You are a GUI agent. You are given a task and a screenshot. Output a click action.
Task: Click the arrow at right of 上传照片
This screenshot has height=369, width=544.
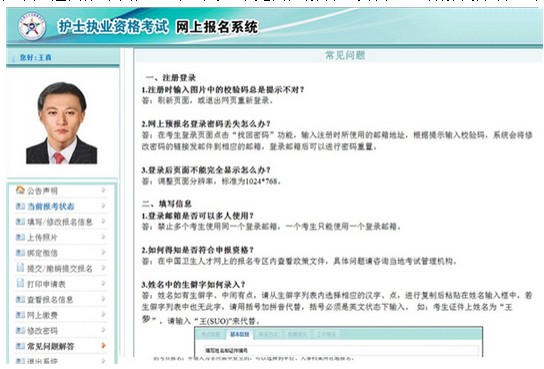tap(103, 237)
